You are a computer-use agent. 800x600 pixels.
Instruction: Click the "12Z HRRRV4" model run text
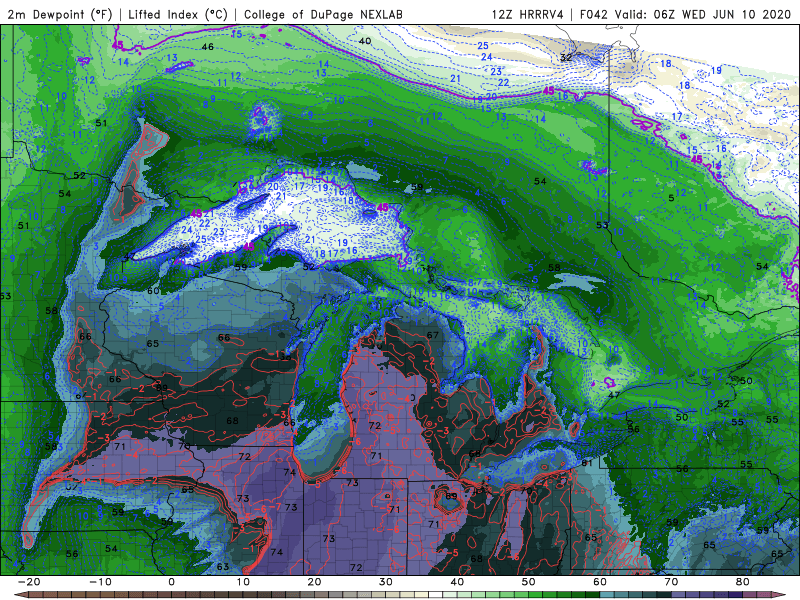[528, 14]
